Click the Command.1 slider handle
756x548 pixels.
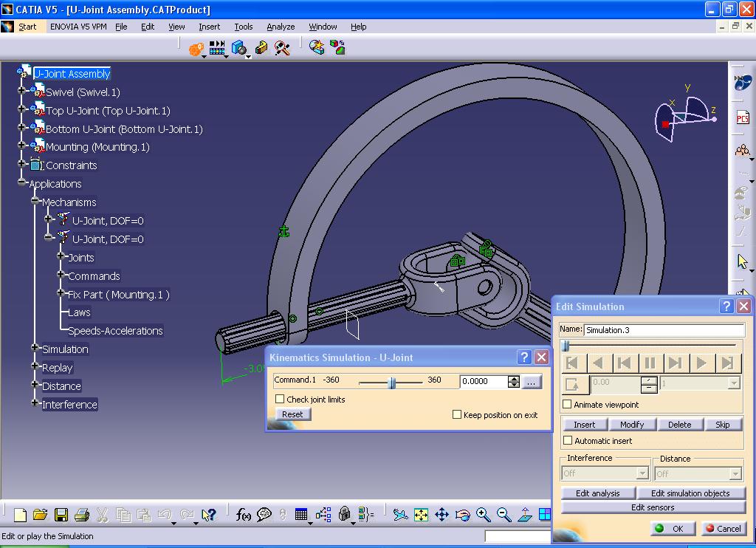click(393, 383)
